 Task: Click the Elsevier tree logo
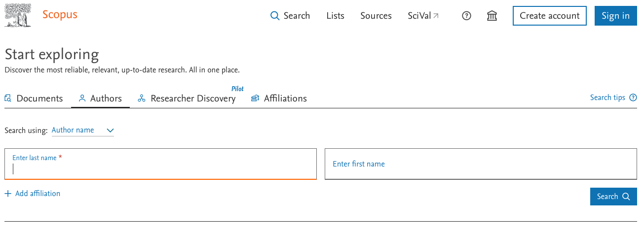(x=18, y=15)
